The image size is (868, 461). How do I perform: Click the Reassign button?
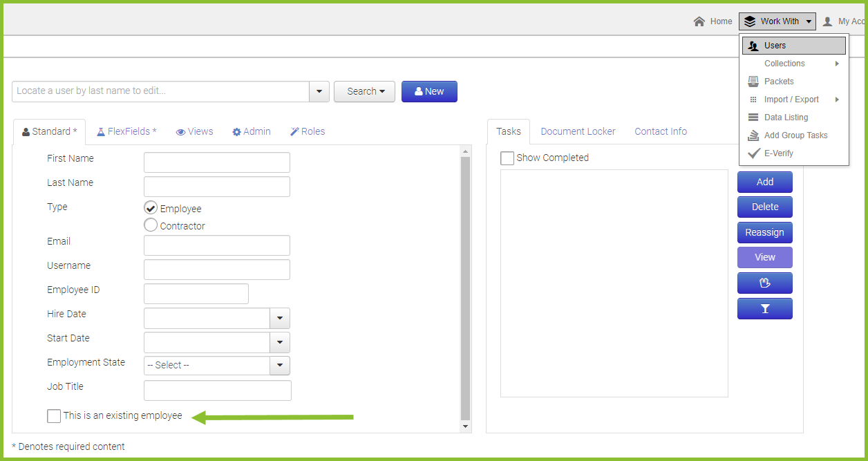pos(765,232)
